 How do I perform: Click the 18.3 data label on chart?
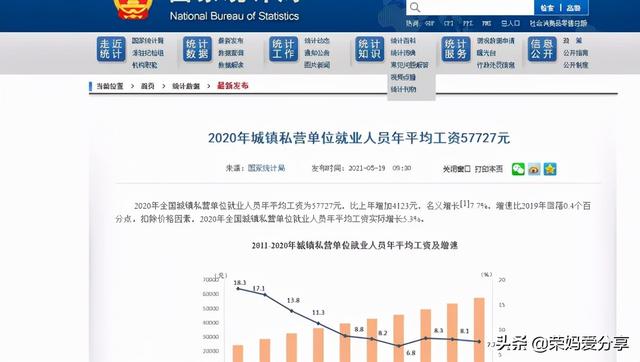tap(240, 282)
